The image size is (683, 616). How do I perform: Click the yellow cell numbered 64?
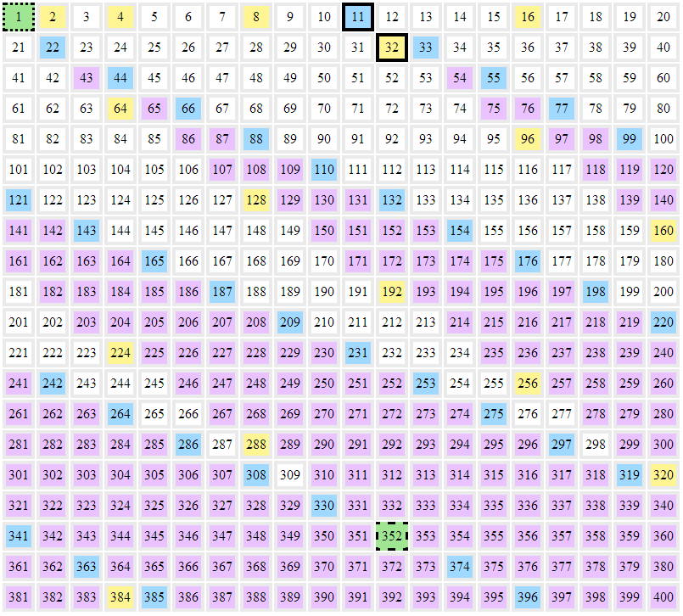[120, 109]
